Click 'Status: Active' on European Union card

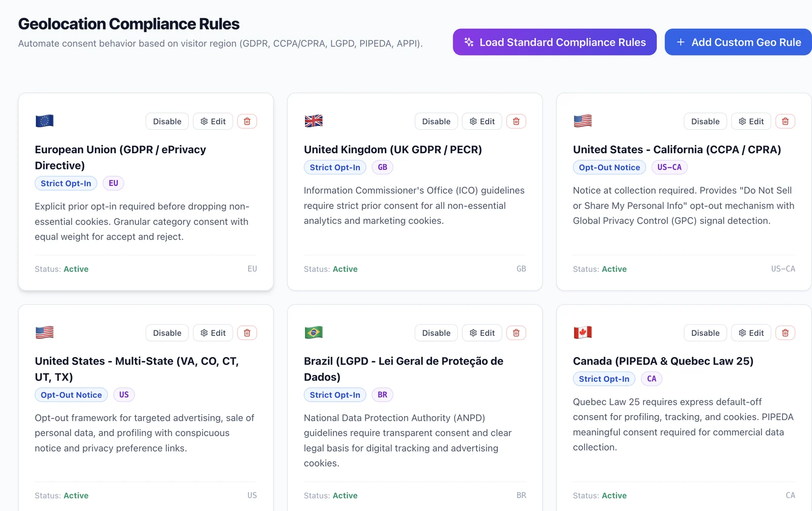[x=61, y=269]
